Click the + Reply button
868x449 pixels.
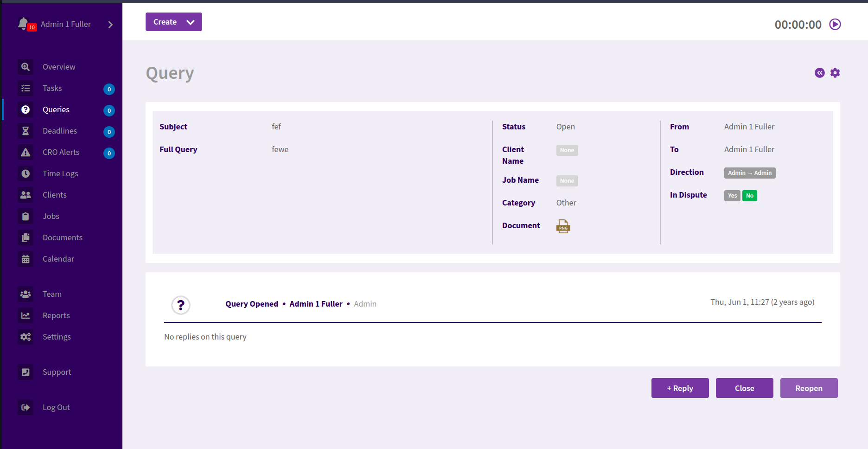click(x=680, y=388)
